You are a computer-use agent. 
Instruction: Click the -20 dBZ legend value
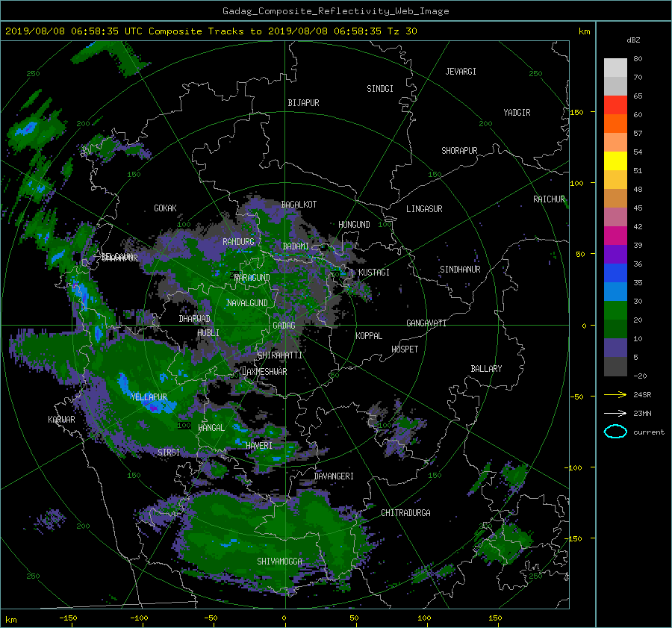point(640,376)
